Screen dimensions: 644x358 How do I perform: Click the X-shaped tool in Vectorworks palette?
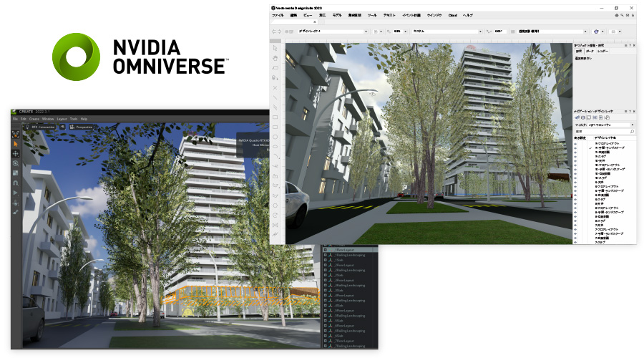(275, 87)
